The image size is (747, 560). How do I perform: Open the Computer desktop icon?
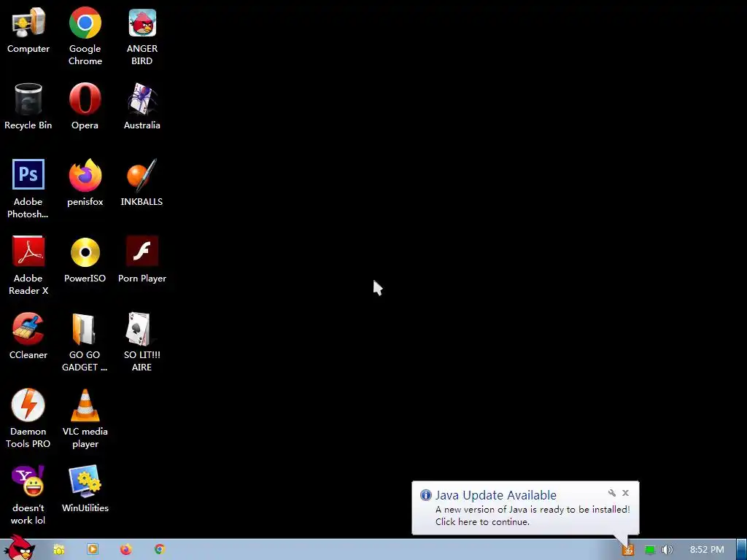(x=28, y=31)
